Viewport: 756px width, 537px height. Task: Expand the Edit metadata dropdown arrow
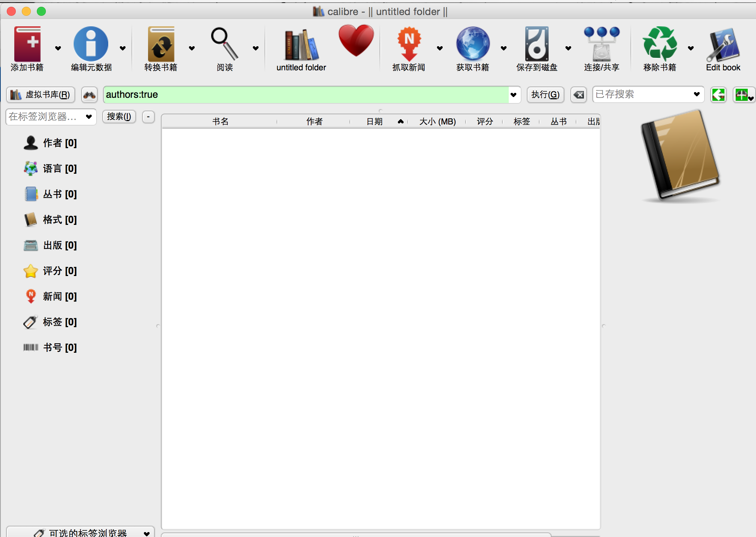[x=122, y=48]
